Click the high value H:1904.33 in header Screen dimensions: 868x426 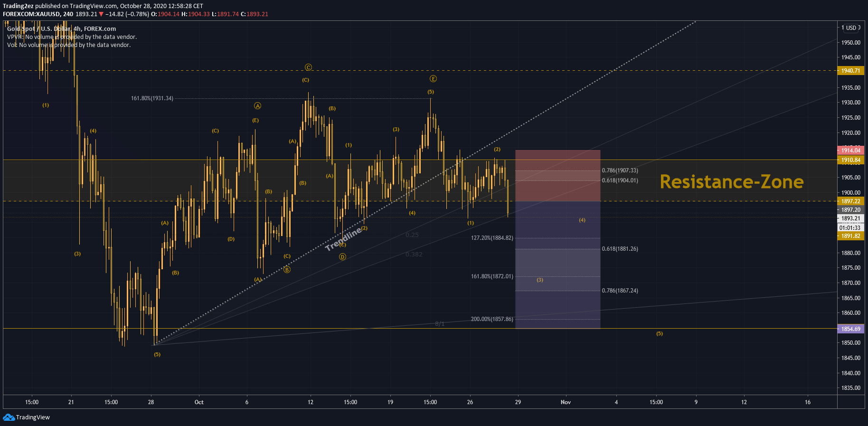(196, 14)
